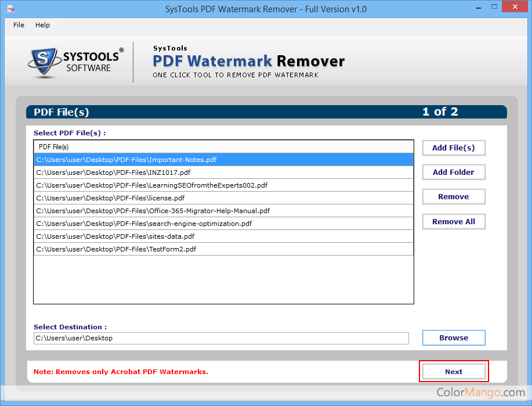This screenshot has width=532, height=406.
Task: Select TestForm2.pdf in the list
Action: (116, 249)
